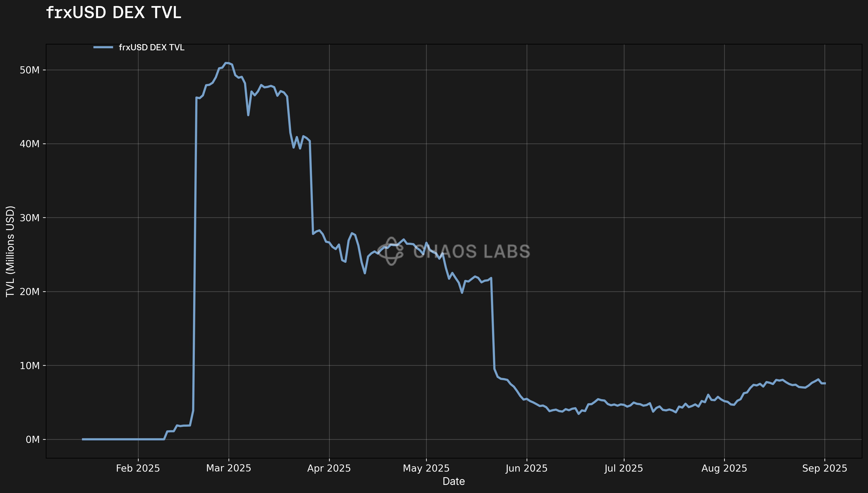Click the TVL (Millions USD) axis title
The image size is (868, 493).
click(10, 251)
